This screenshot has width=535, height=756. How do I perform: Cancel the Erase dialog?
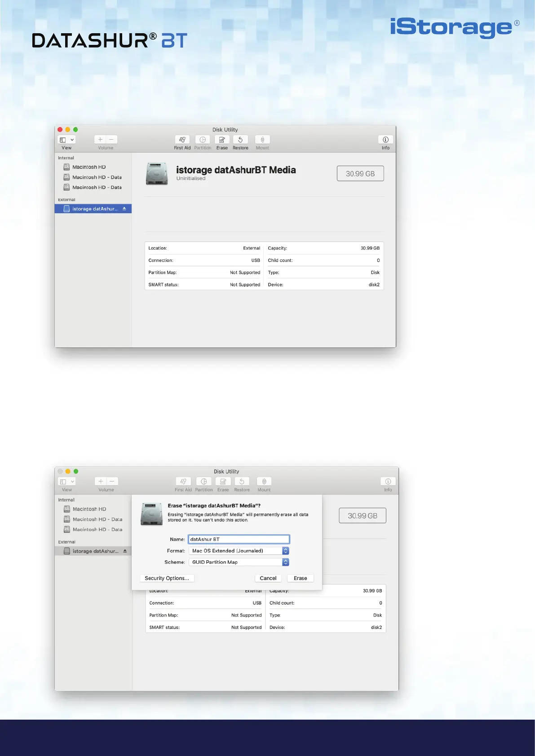point(268,578)
